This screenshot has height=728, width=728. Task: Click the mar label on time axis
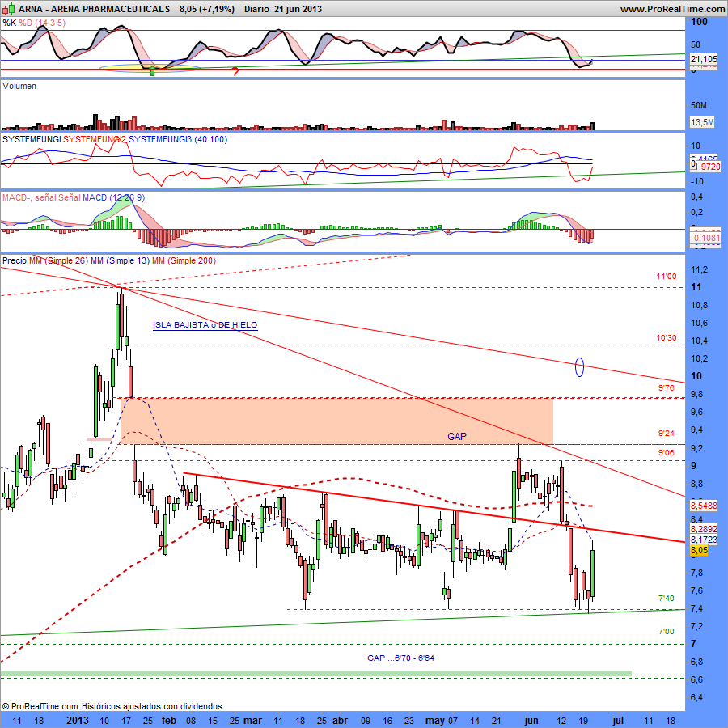click(x=252, y=721)
